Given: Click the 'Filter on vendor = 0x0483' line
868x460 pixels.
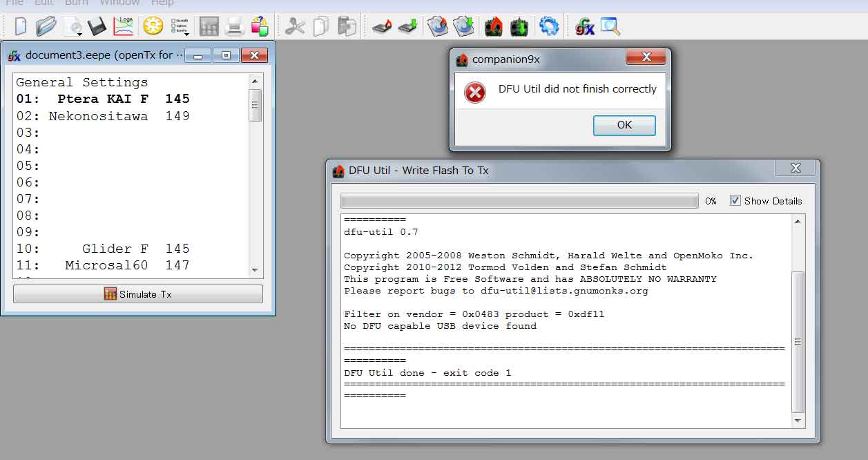Looking at the screenshot, I should 474,314.
